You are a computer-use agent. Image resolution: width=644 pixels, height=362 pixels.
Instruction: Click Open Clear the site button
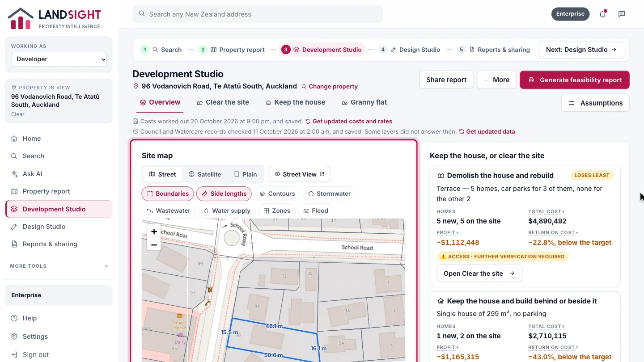tap(479, 274)
